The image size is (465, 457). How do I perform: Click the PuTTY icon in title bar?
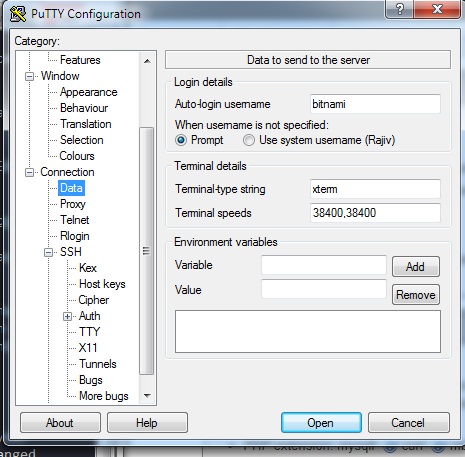(17, 14)
